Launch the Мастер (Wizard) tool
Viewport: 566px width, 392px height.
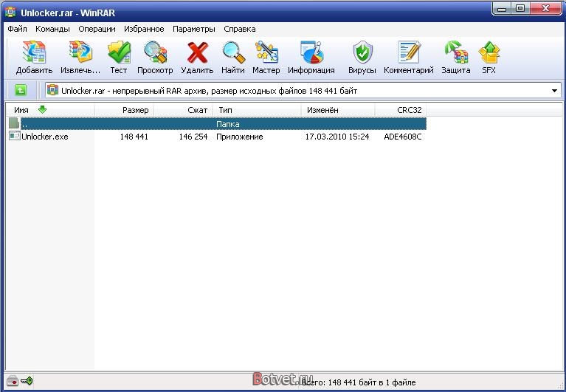pos(266,52)
